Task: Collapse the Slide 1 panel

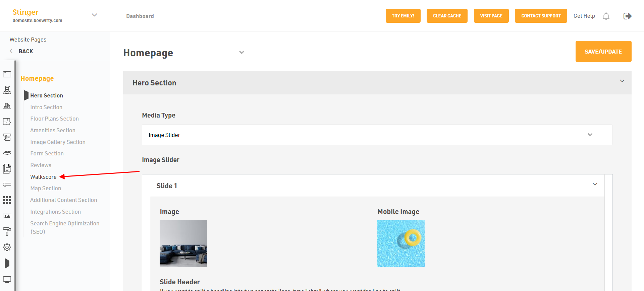Action: (595, 185)
